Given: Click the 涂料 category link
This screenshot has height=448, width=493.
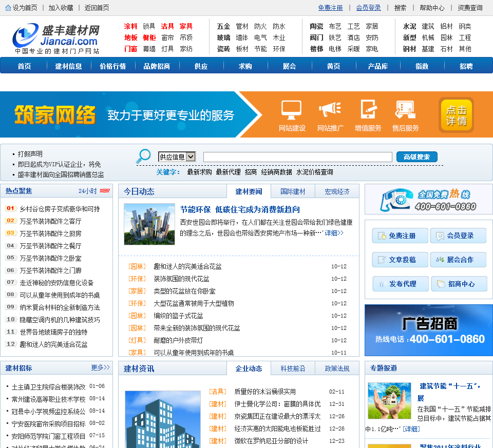Looking at the screenshot, I should (x=130, y=26).
